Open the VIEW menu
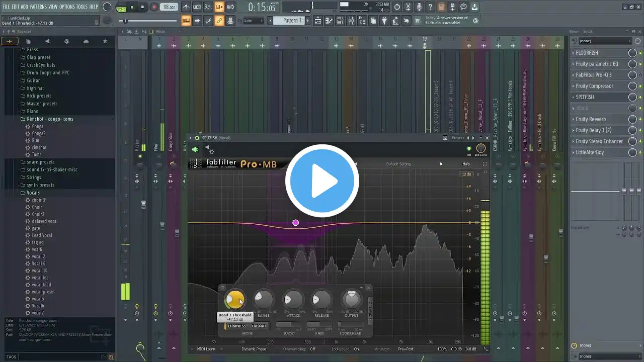 click(53, 7)
